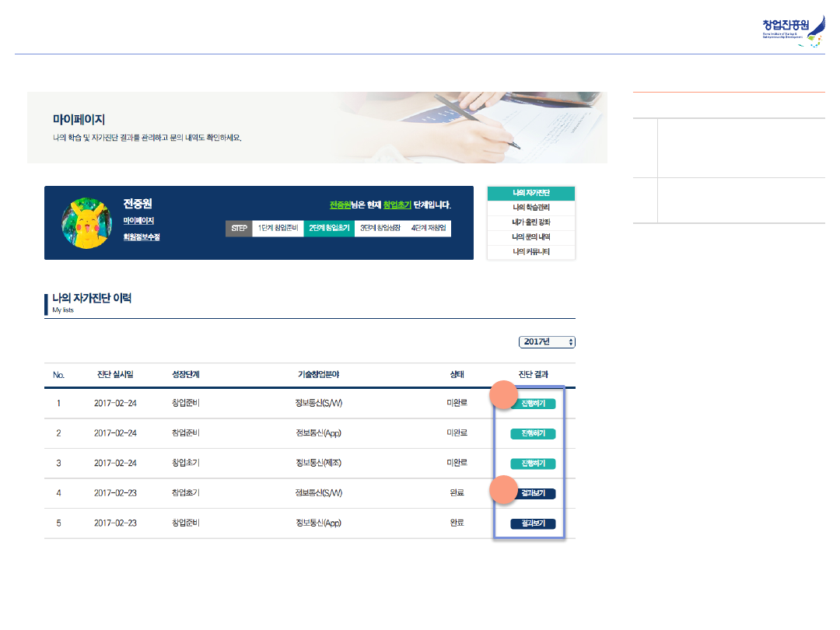Open the 2017년 year dropdown

click(547, 341)
